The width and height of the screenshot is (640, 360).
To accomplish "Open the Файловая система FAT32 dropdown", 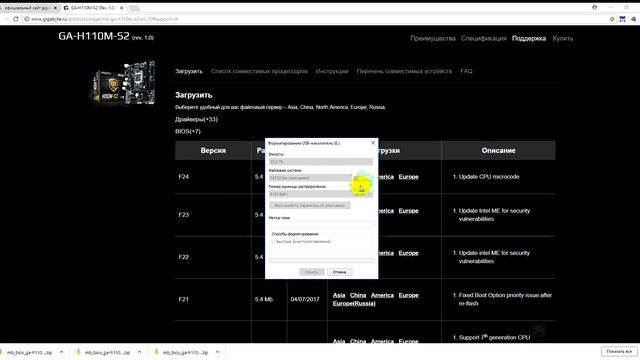I will tap(321, 178).
